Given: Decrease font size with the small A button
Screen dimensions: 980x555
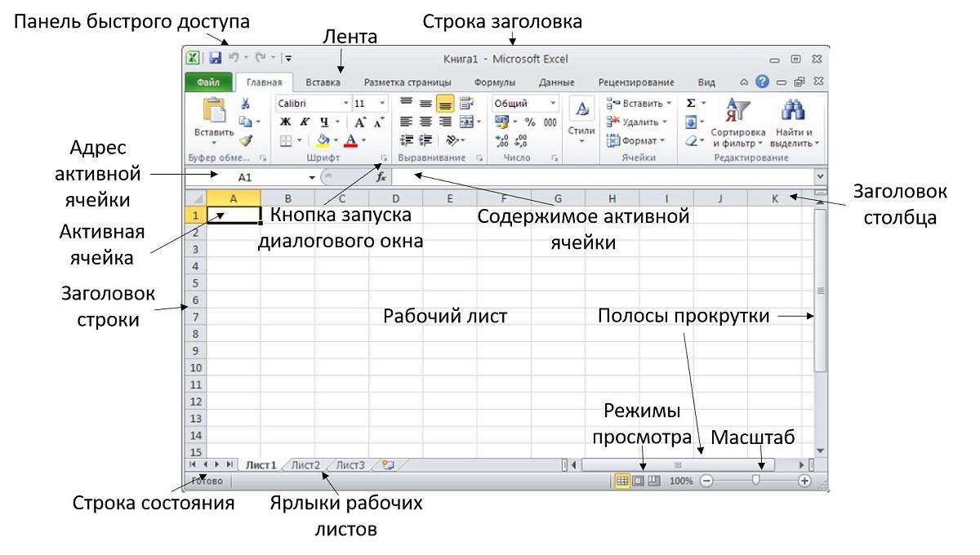Looking at the screenshot, I should (x=378, y=122).
